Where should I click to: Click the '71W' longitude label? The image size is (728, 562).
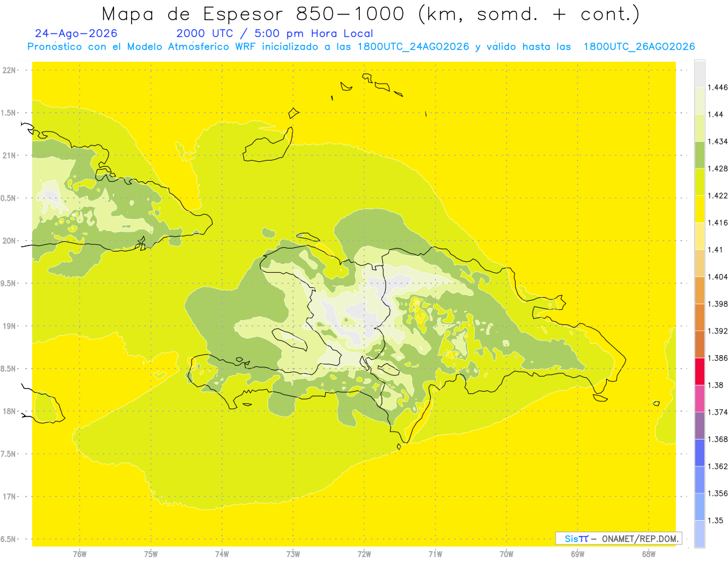[x=435, y=554]
